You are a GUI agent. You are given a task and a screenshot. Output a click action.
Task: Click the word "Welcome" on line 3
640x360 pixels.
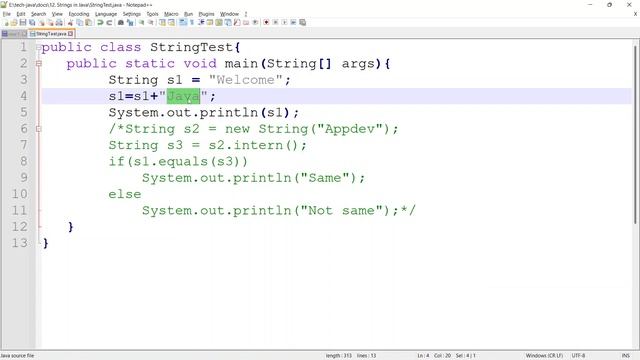[245, 80]
